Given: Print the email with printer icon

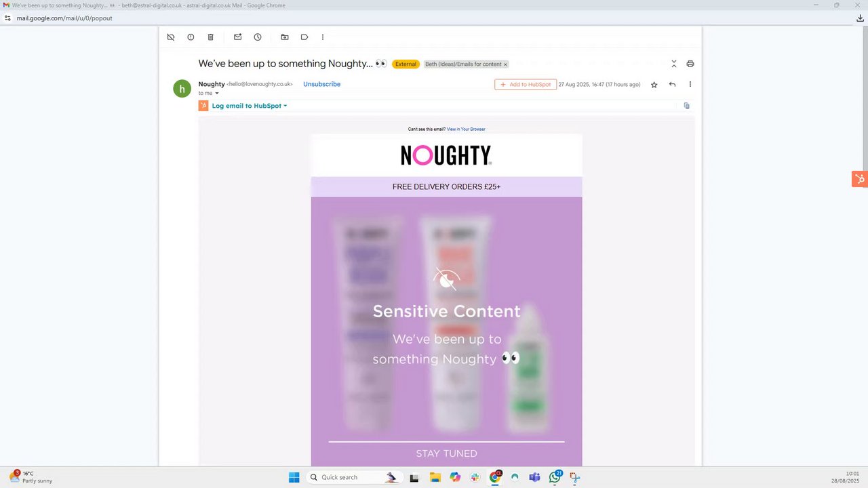Looking at the screenshot, I should pyautogui.click(x=690, y=64).
